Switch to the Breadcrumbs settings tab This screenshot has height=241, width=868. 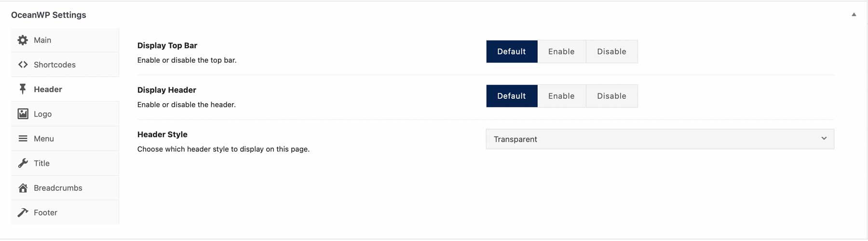pyautogui.click(x=58, y=188)
